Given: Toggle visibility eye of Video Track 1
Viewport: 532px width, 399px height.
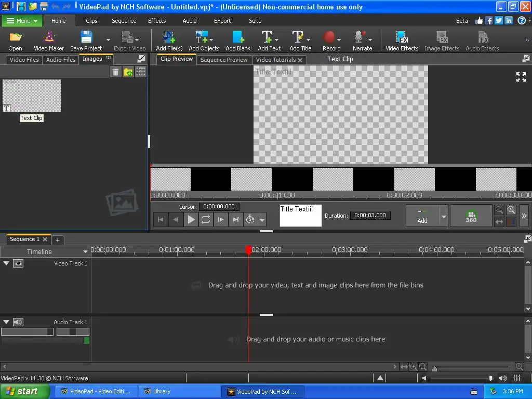Looking at the screenshot, I should tap(18, 263).
